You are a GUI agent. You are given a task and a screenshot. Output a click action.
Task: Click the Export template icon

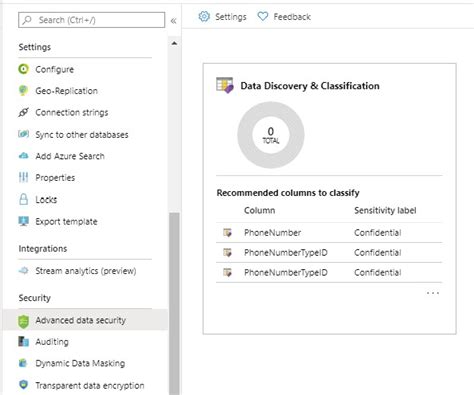click(x=23, y=221)
